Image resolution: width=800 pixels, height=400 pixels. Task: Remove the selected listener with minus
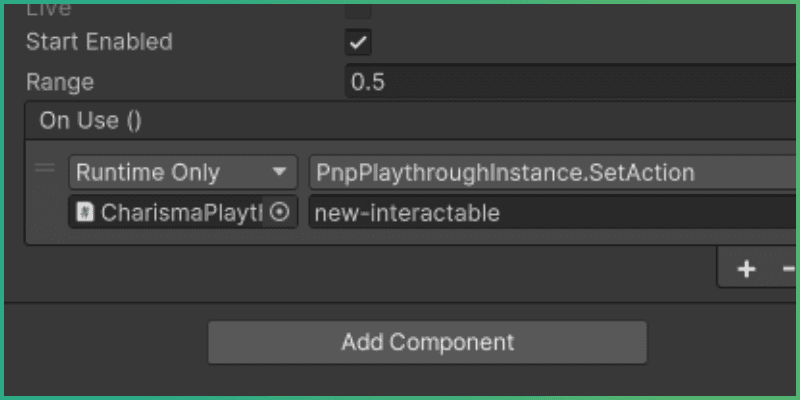click(x=787, y=268)
